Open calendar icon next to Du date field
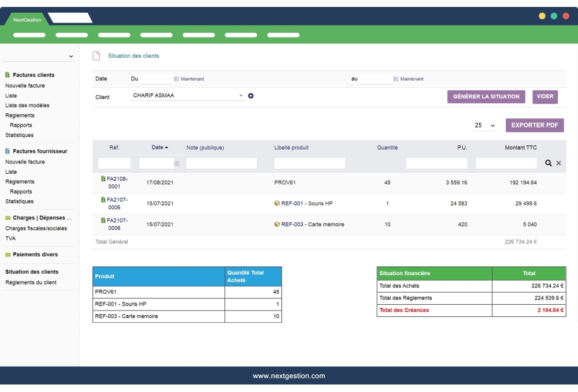Image resolution: width=578 pixels, height=392 pixels. (176, 79)
